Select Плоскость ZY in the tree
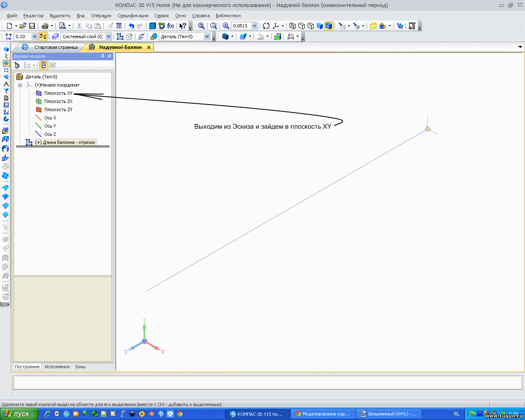This screenshot has width=525, height=420. pos(58,110)
